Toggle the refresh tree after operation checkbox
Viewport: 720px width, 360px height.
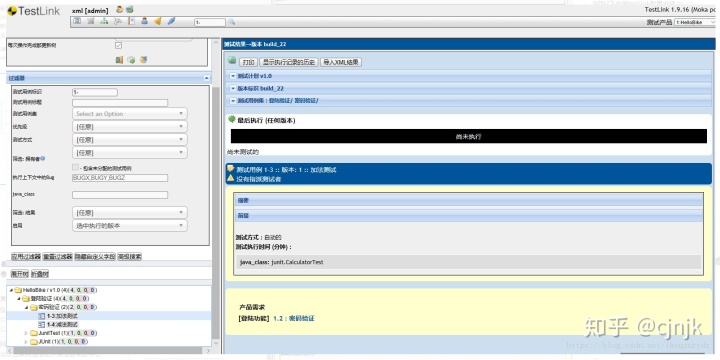pyautogui.click(x=118, y=45)
